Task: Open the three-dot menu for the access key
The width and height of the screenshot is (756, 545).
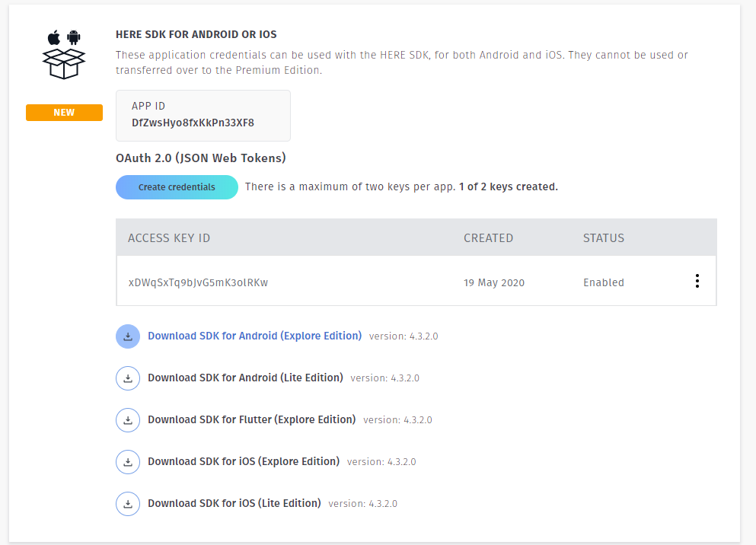Action: pos(697,281)
